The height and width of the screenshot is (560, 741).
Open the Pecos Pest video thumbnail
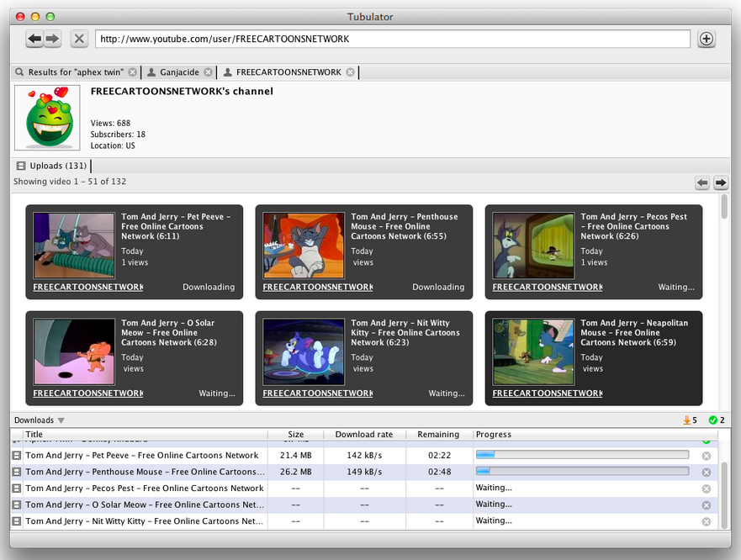[x=533, y=246]
